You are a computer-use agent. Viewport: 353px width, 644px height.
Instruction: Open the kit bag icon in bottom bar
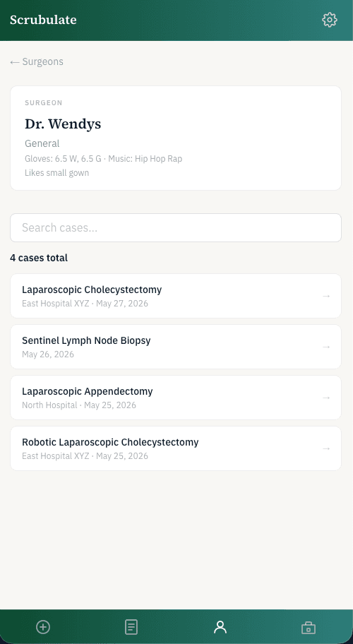(x=309, y=628)
